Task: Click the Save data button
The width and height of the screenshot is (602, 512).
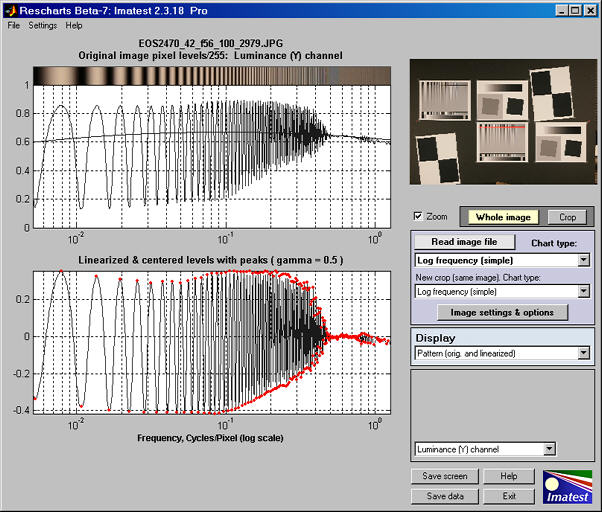Action: [x=445, y=496]
